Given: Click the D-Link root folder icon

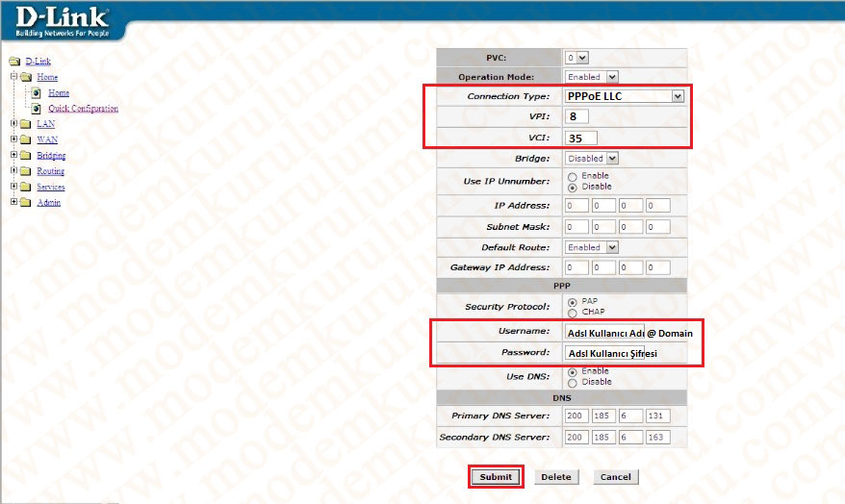Looking at the screenshot, I should (14, 62).
